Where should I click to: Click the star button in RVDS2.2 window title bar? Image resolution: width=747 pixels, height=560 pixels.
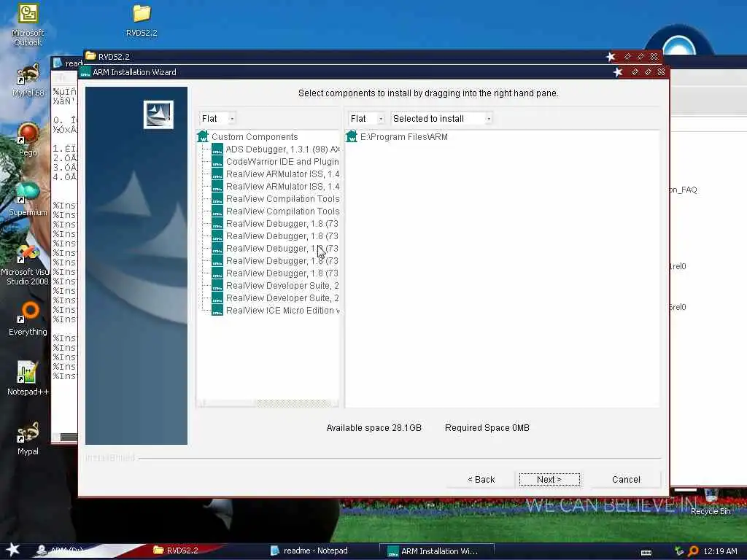pos(611,57)
